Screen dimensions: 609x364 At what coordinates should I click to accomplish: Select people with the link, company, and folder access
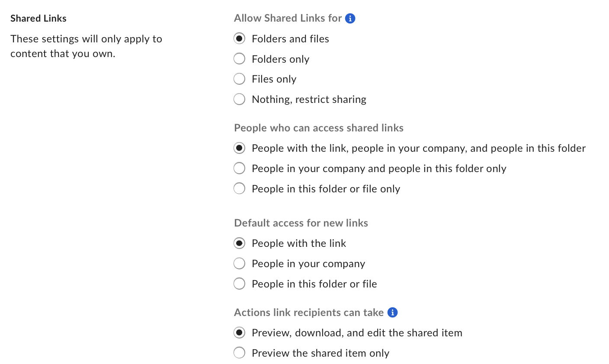(239, 148)
